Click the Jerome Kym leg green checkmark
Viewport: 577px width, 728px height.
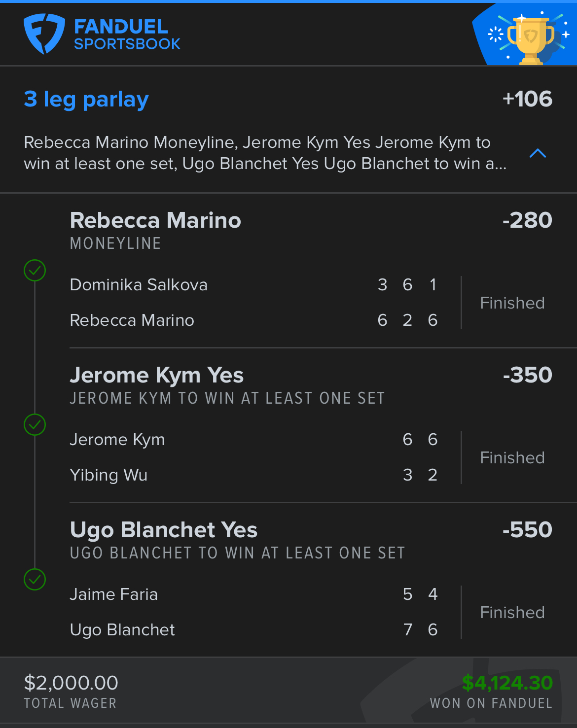pyautogui.click(x=35, y=425)
